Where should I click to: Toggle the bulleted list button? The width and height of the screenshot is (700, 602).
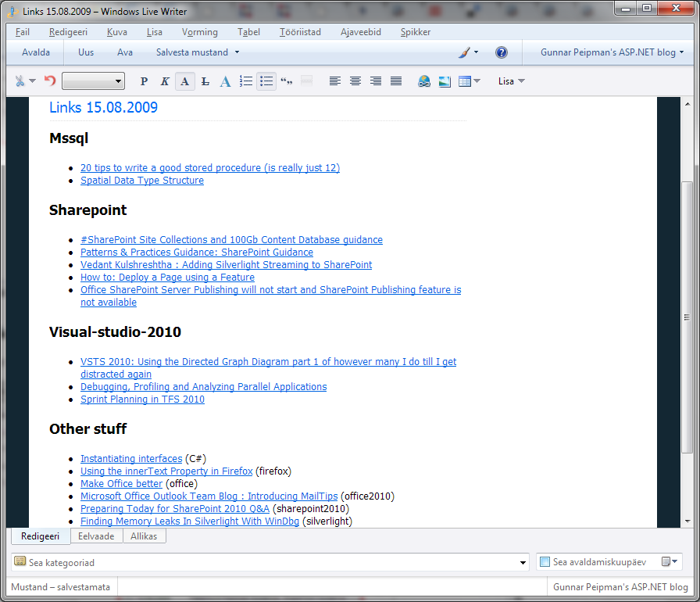266,81
